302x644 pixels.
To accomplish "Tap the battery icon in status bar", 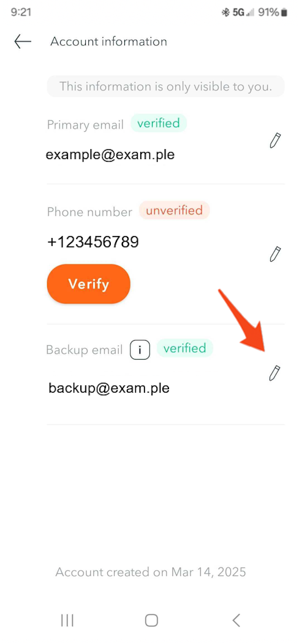I will coord(284,13).
